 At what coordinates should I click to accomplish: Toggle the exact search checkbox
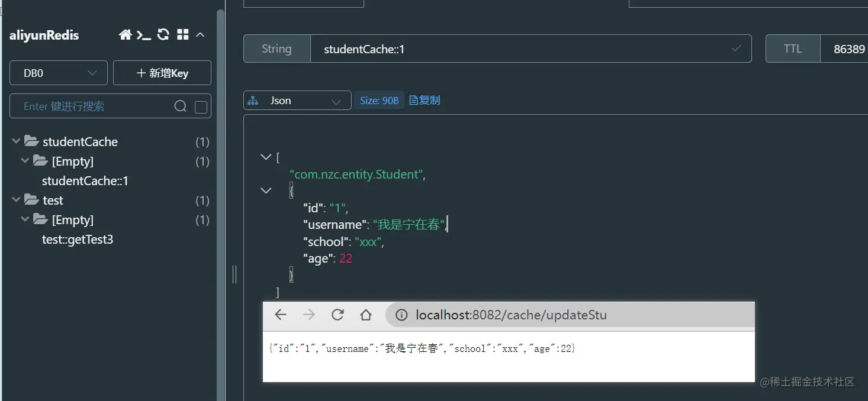201,107
